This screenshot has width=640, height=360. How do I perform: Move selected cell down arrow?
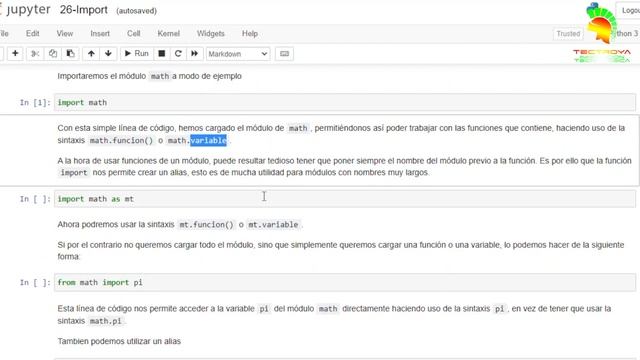108,53
